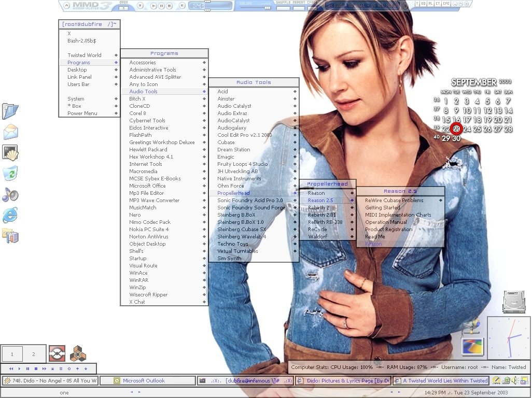Viewport: 532px width, 398px height.
Task: Open the playlist menu icon beside song title
Action: pyautogui.click(x=405, y=6)
